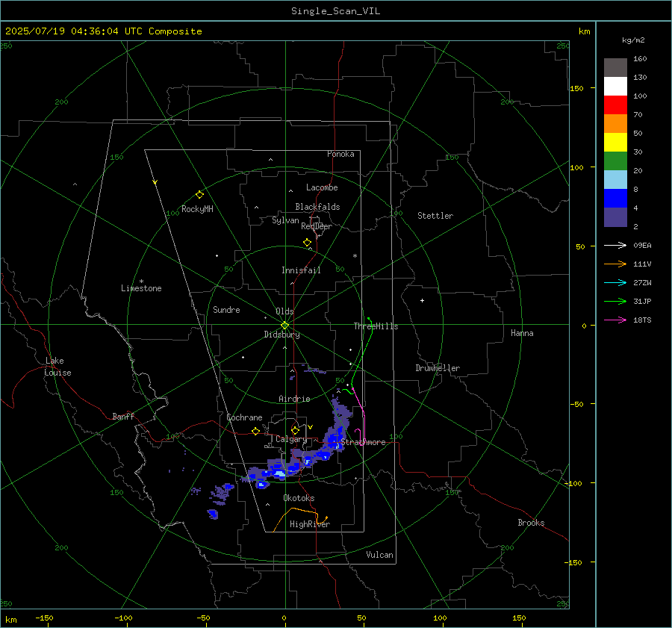
Task: Click the brightest VIL core southwest of Calgary
Action: (x=279, y=473)
